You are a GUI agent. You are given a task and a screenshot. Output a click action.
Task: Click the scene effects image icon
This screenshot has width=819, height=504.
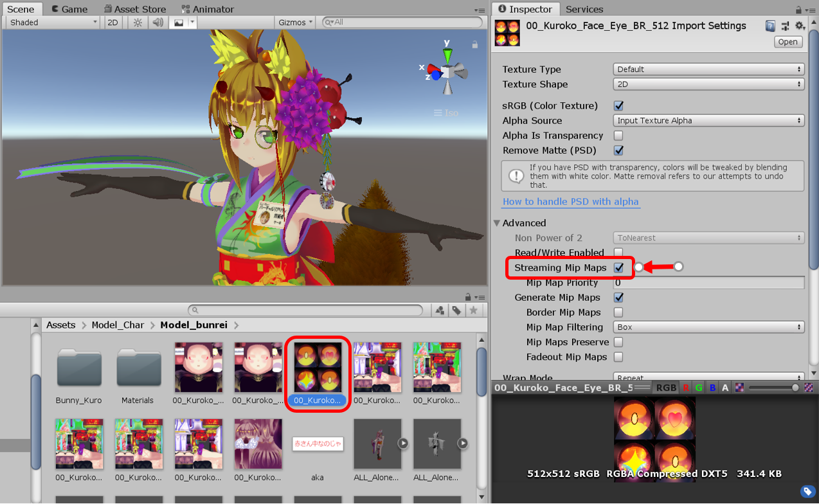pyautogui.click(x=179, y=22)
